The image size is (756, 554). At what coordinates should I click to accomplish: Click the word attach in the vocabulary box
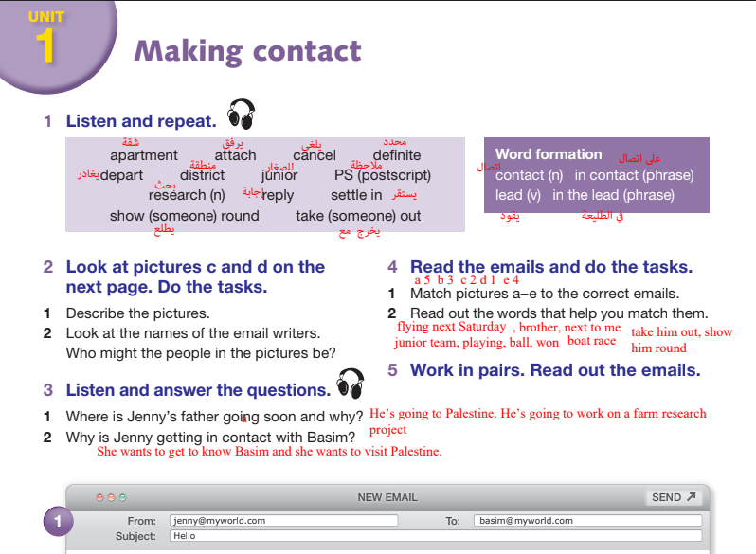pos(235,155)
